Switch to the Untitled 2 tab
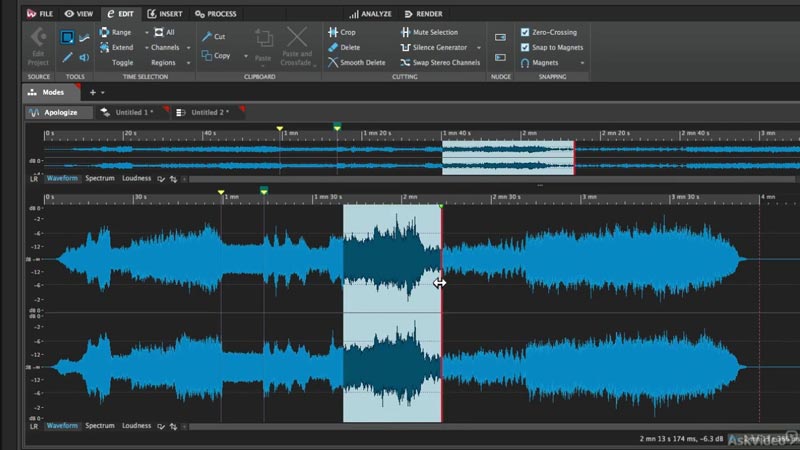800x450 pixels. pyautogui.click(x=210, y=112)
